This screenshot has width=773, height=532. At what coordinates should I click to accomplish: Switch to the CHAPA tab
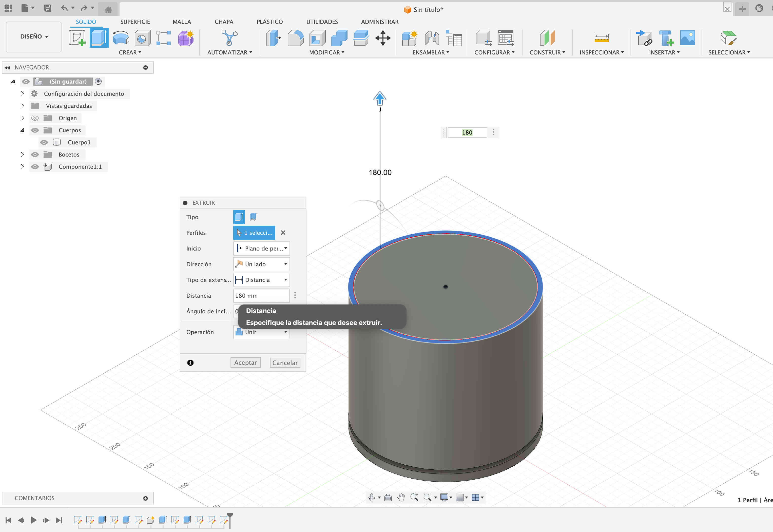[224, 22]
